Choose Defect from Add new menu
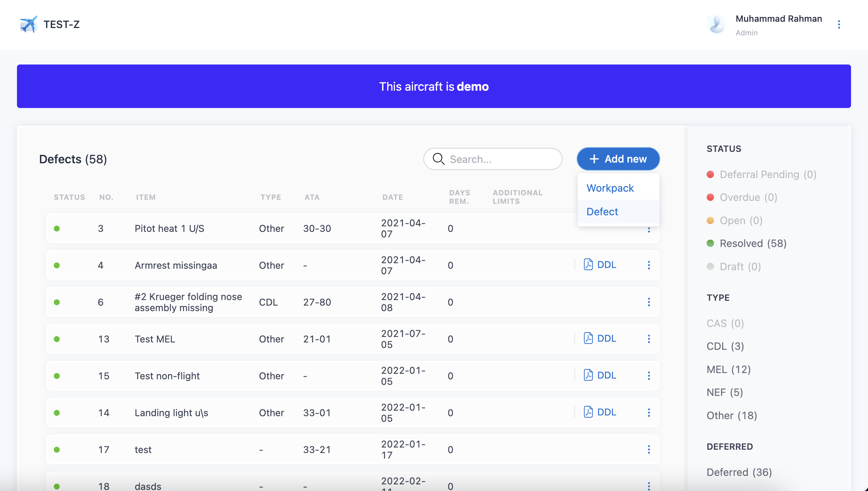The height and width of the screenshot is (491, 868). pyautogui.click(x=602, y=212)
